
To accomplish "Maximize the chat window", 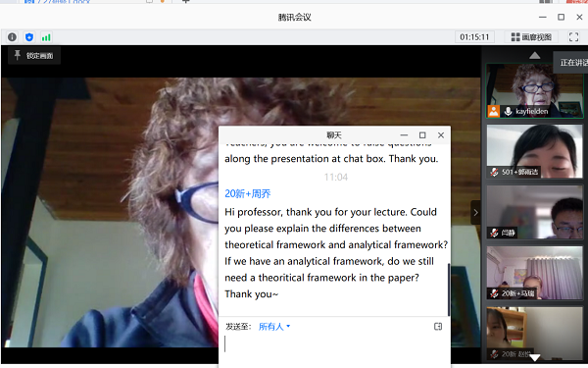I will coord(422,135).
